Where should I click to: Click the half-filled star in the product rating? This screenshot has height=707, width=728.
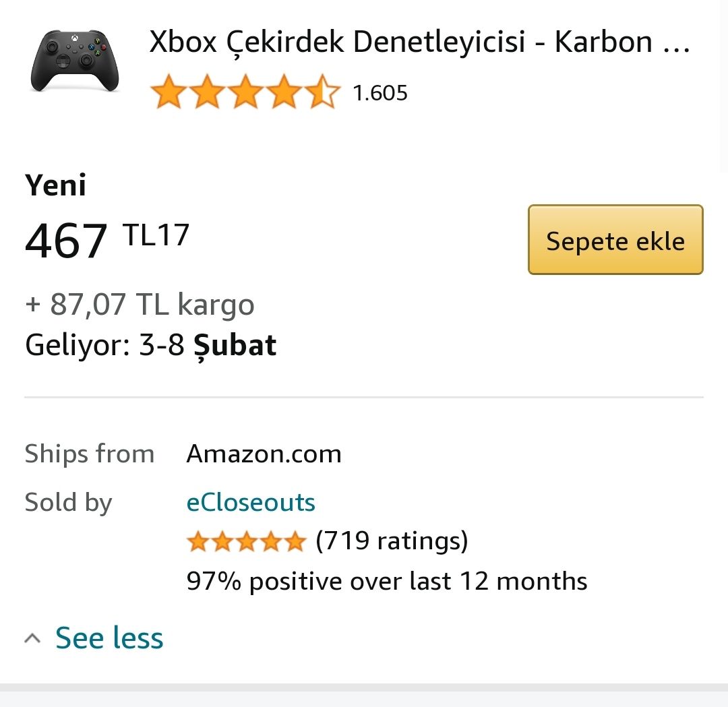tap(323, 93)
